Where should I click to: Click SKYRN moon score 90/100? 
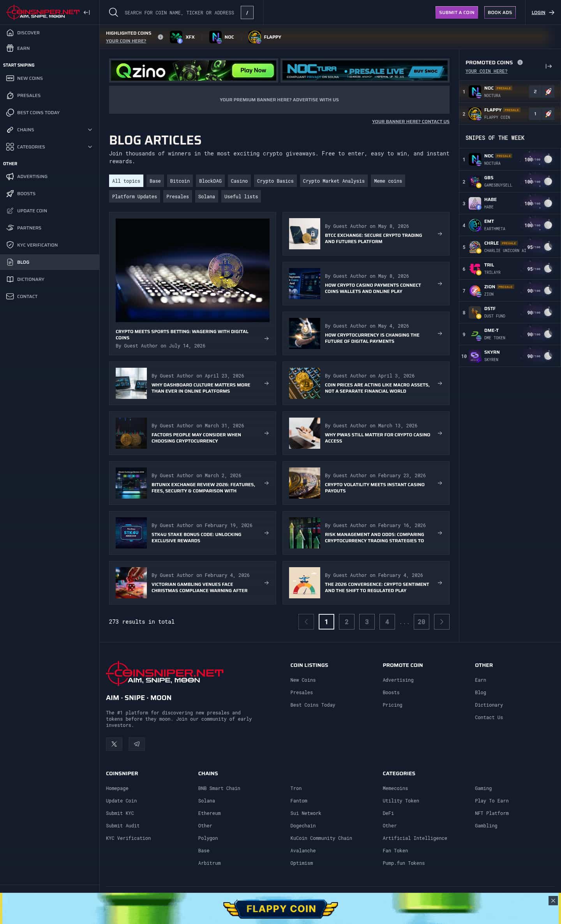click(539, 356)
